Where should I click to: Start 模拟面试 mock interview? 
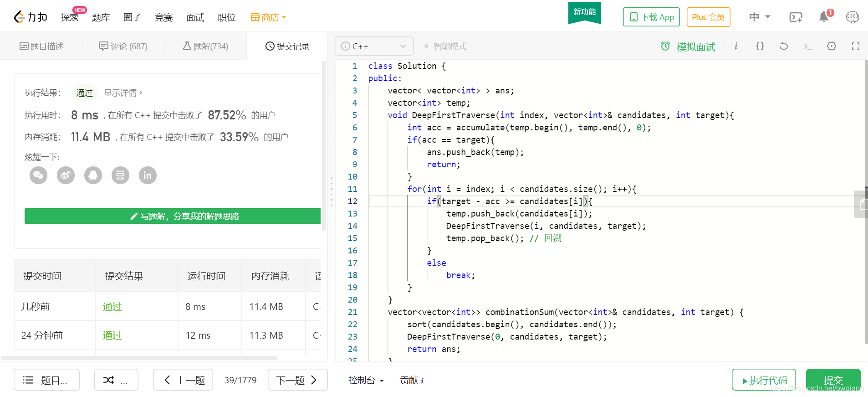[688, 46]
